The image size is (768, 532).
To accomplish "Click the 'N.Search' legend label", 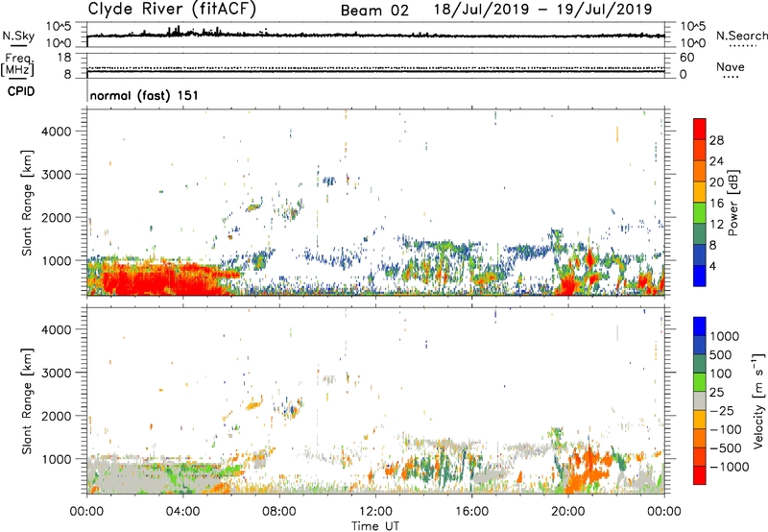I will (741, 36).
